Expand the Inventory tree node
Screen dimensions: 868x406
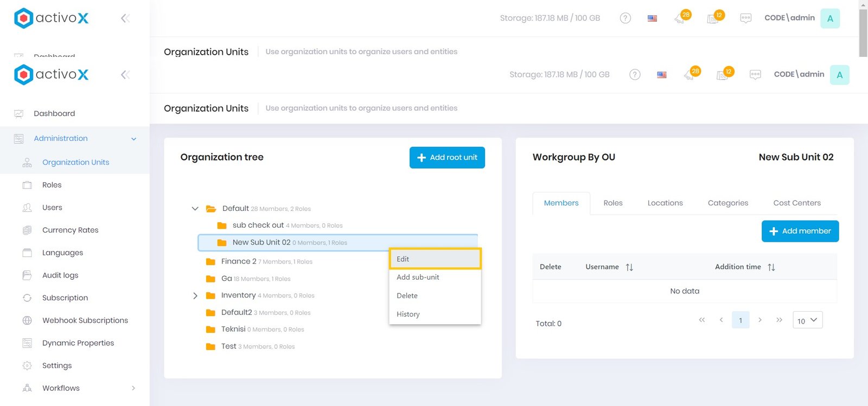pos(195,296)
